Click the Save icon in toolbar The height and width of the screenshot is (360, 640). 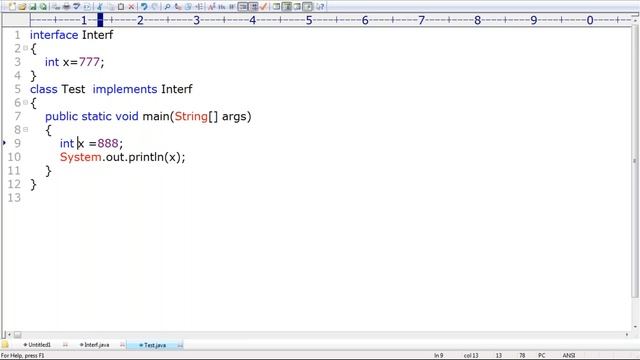(32, 7)
